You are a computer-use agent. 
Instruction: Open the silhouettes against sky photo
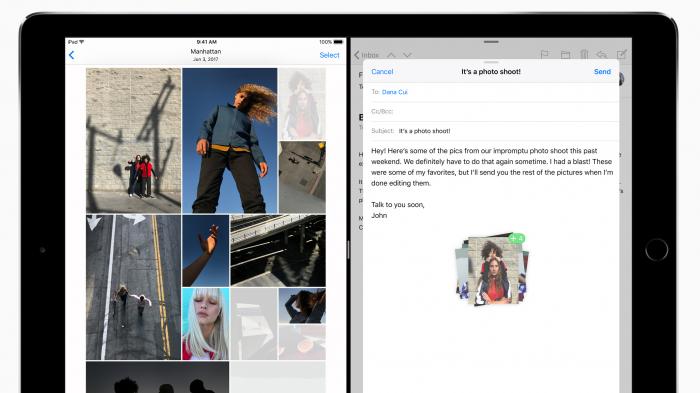tap(157, 377)
